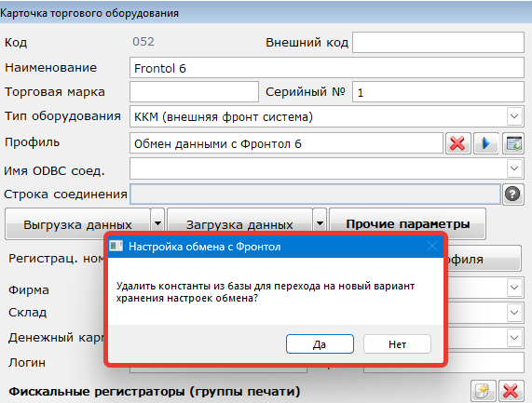Screen dimensions: 532x403
Task: Click the Строка соединения input field
Action: (315, 195)
